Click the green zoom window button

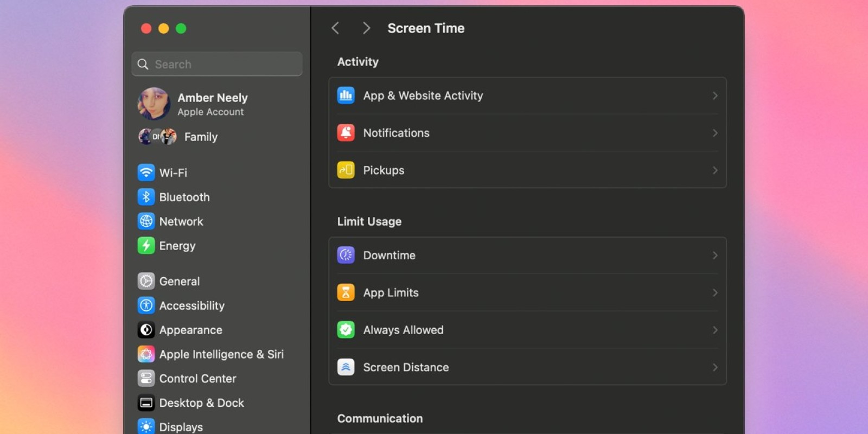click(x=181, y=28)
